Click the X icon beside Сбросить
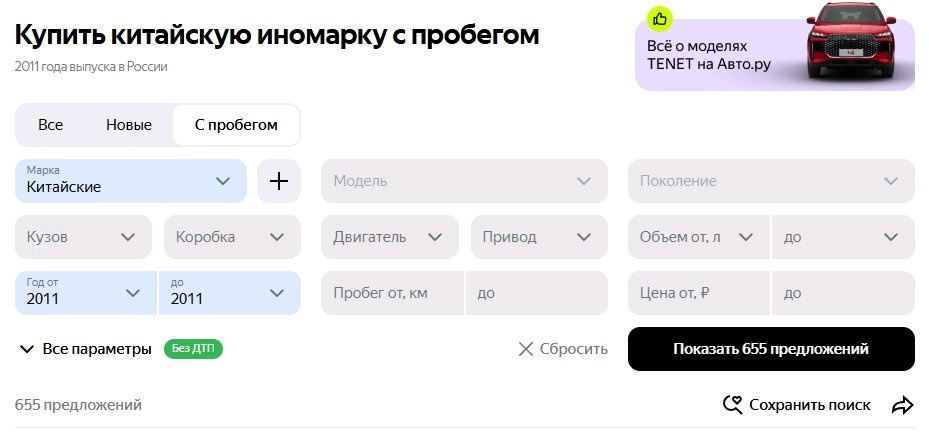Image resolution: width=929 pixels, height=442 pixels. (x=526, y=349)
